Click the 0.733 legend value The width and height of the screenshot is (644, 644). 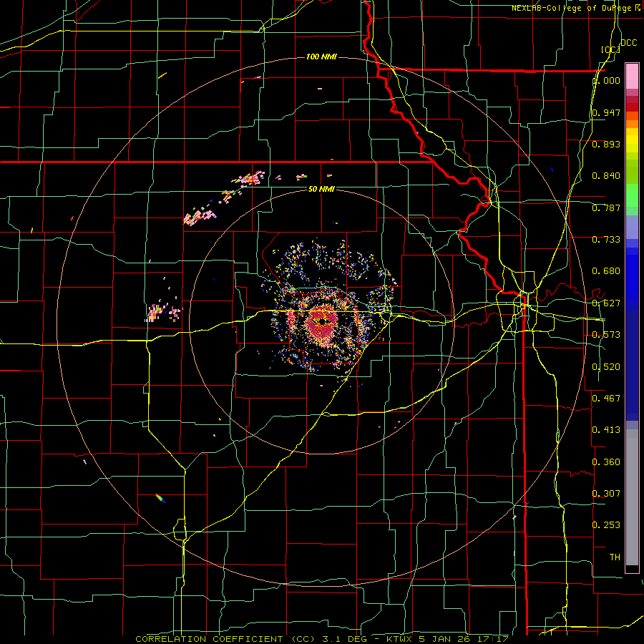606,240
